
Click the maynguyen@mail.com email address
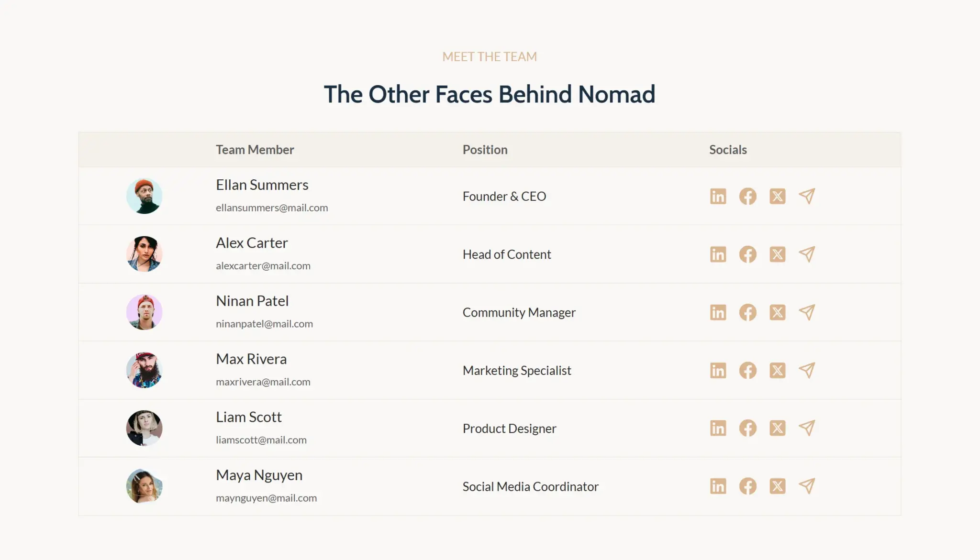[x=266, y=498]
